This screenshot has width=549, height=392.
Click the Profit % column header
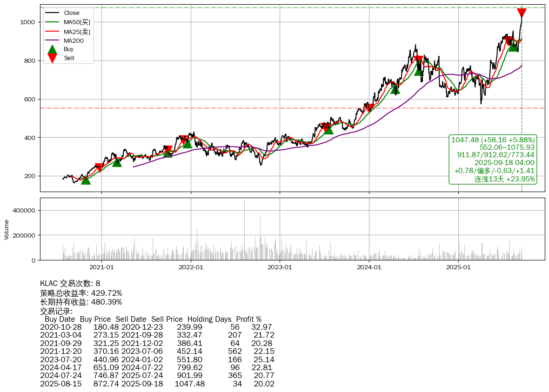(x=248, y=319)
